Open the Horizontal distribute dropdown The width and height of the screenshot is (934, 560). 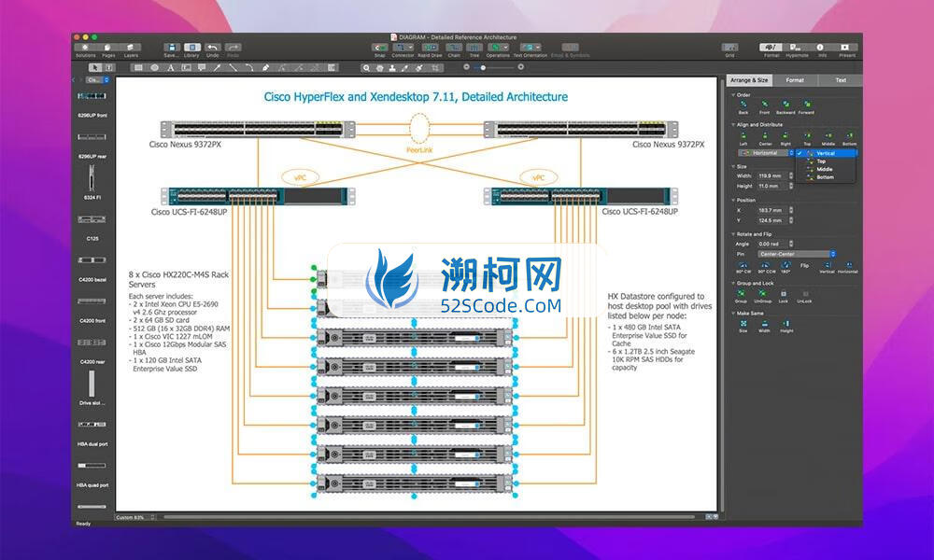coord(767,153)
